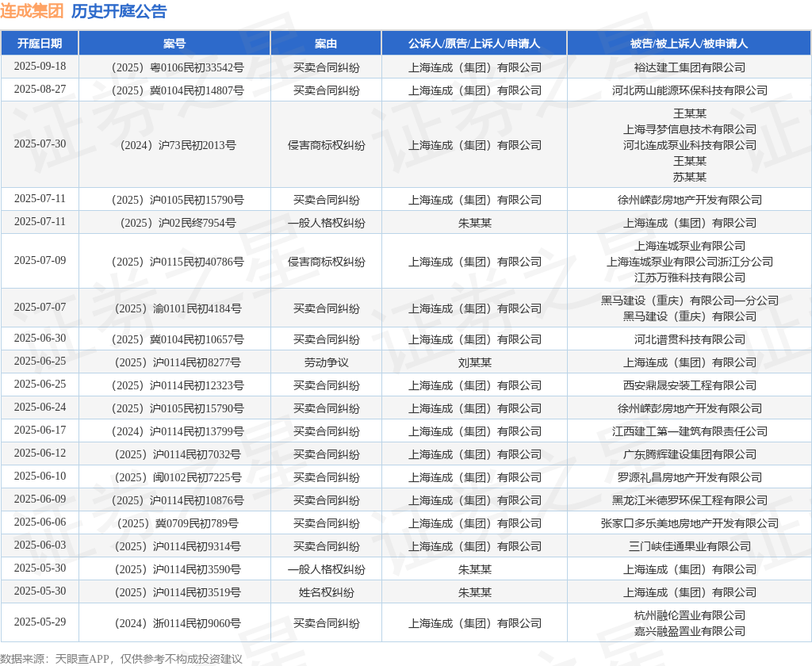Click the 连成集团 title text
812x666 pixels.
(32, 11)
